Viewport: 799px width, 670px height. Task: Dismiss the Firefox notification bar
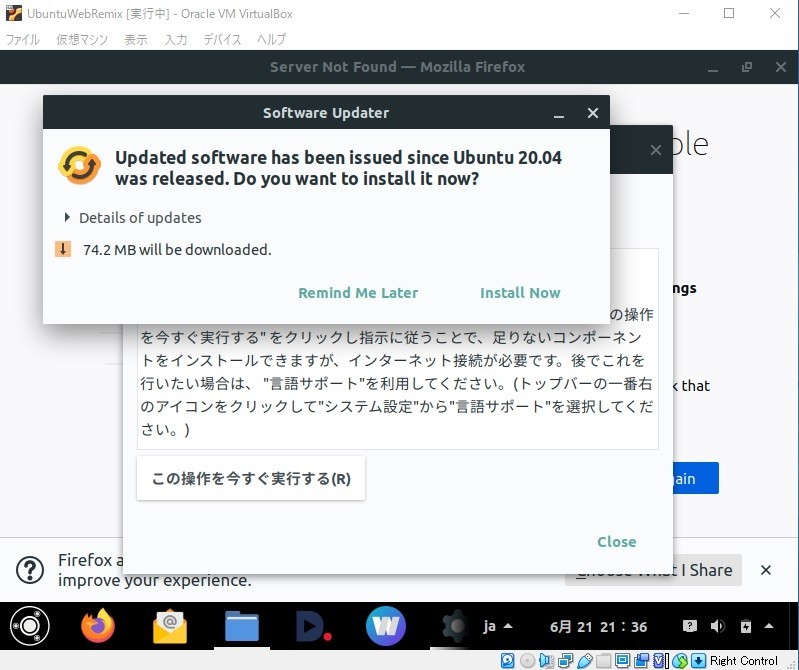pos(766,570)
